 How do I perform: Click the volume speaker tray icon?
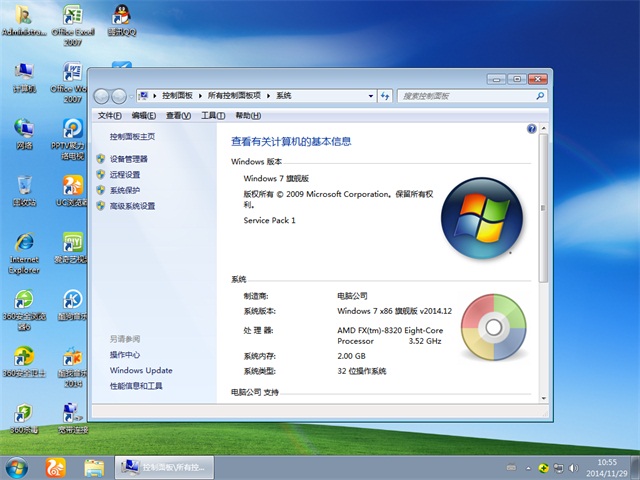point(572,467)
